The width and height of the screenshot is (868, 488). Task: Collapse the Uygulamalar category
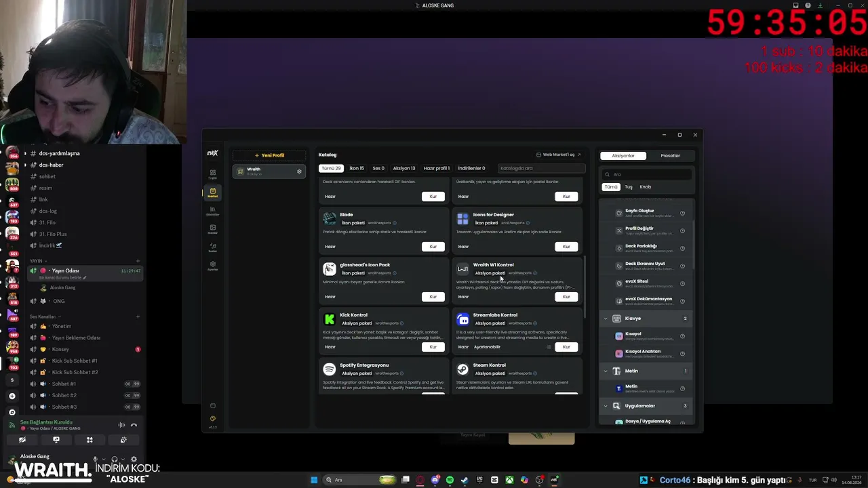pyautogui.click(x=606, y=406)
